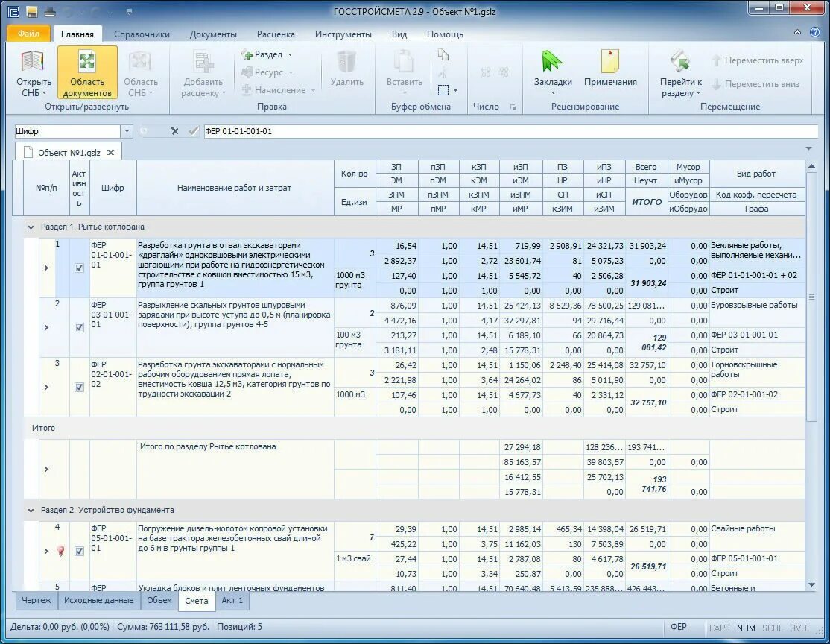830x644 pixels.
Task: Click the Вставить clipboard icon
Action: tap(404, 62)
